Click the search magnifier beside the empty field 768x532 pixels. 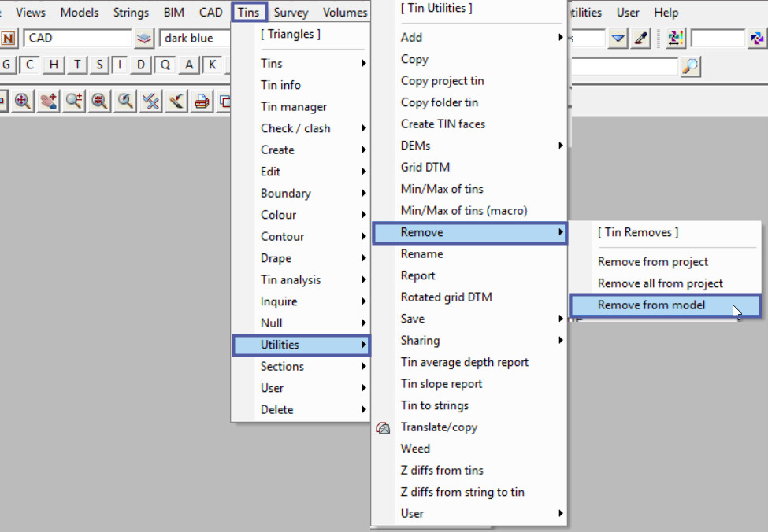click(x=690, y=67)
